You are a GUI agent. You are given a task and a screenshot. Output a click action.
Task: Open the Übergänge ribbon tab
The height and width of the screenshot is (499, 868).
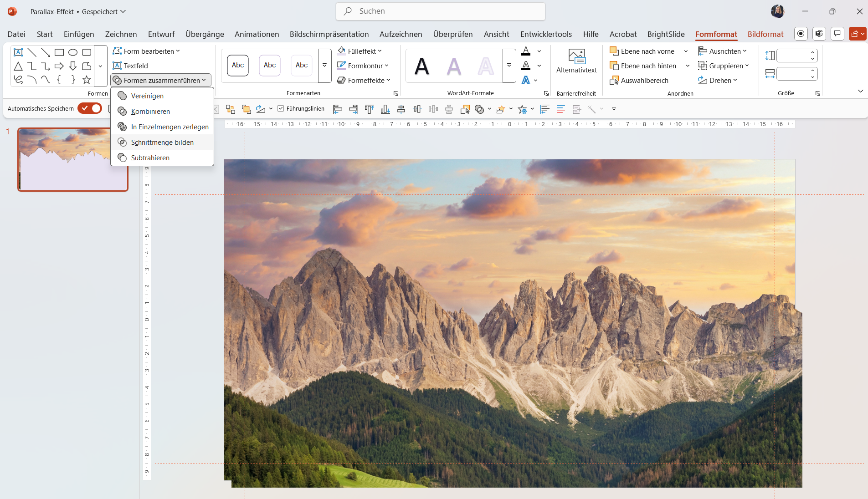(205, 34)
